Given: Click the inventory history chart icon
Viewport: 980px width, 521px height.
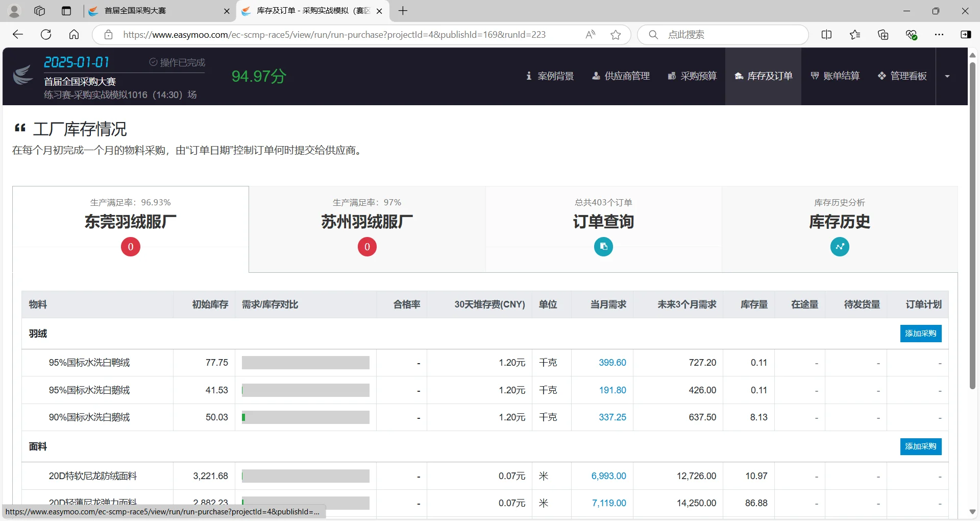Looking at the screenshot, I should tap(840, 247).
